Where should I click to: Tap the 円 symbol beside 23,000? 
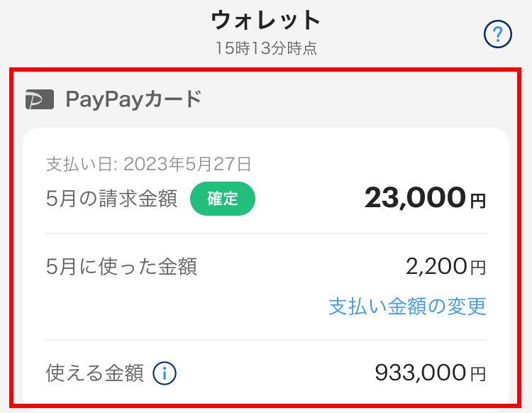pyautogui.click(x=478, y=201)
